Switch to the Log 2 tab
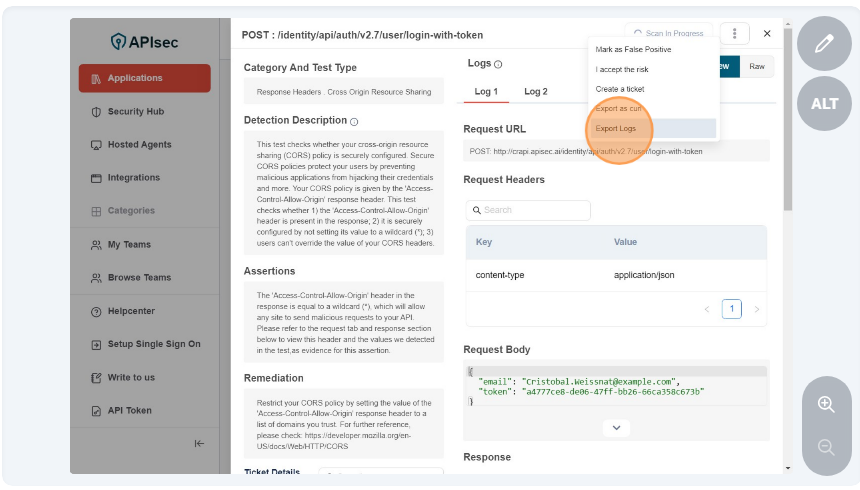860x490 pixels. [x=536, y=92]
